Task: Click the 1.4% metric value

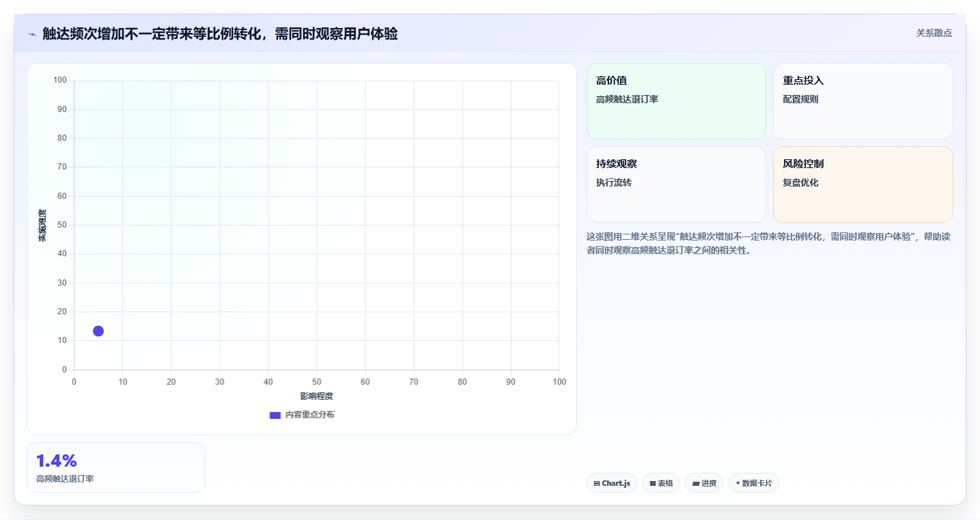Action: pyautogui.click(x=57, y=461)
